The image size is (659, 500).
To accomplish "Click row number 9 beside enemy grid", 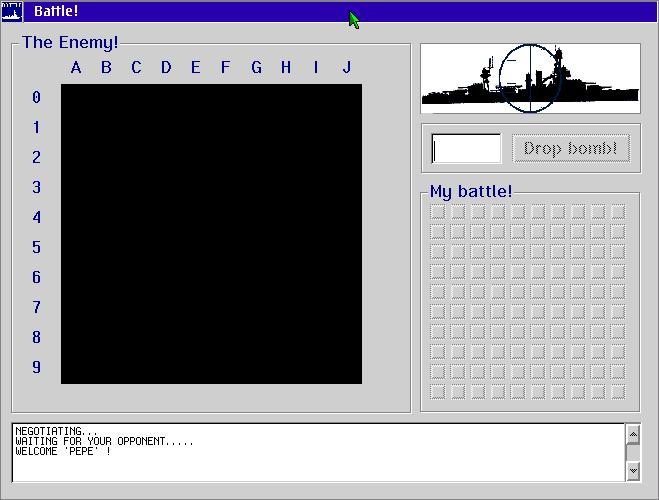I will point(37,367).
